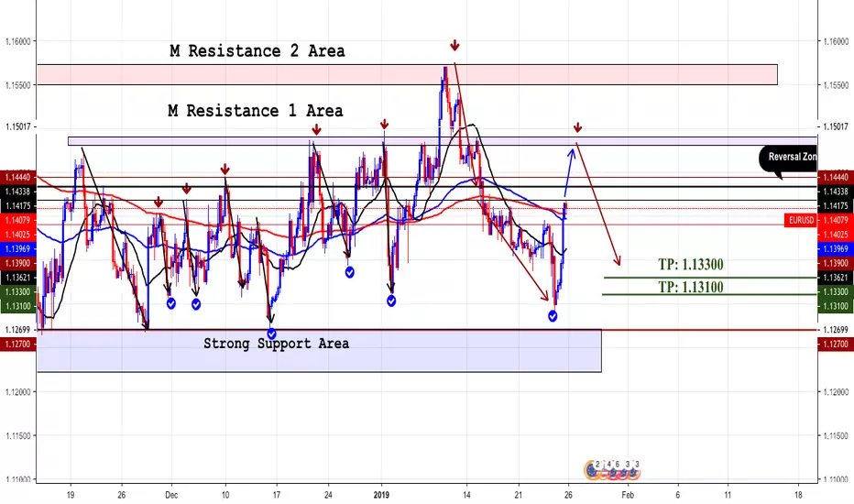Viewport: 854px width, 504px height.
Task: Select the Strong Support Area text
Action: [276, 344]
